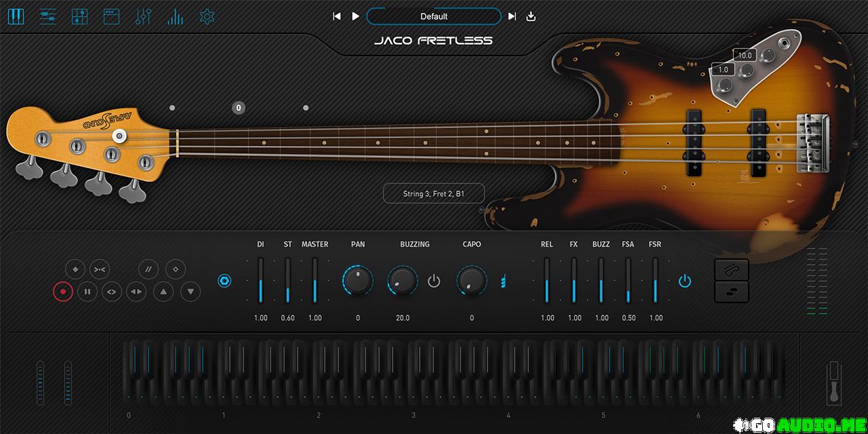The height and width of the screenshot is (434, 868).
Task: Open the window panel icon
Action: [x=111, y=16]
